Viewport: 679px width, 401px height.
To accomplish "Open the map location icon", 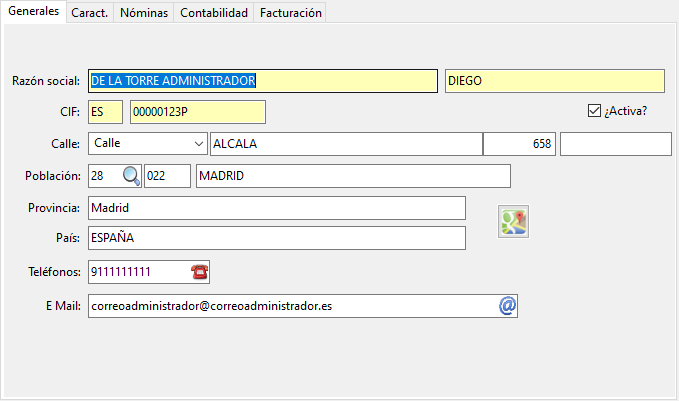I will tap(514, 222).
